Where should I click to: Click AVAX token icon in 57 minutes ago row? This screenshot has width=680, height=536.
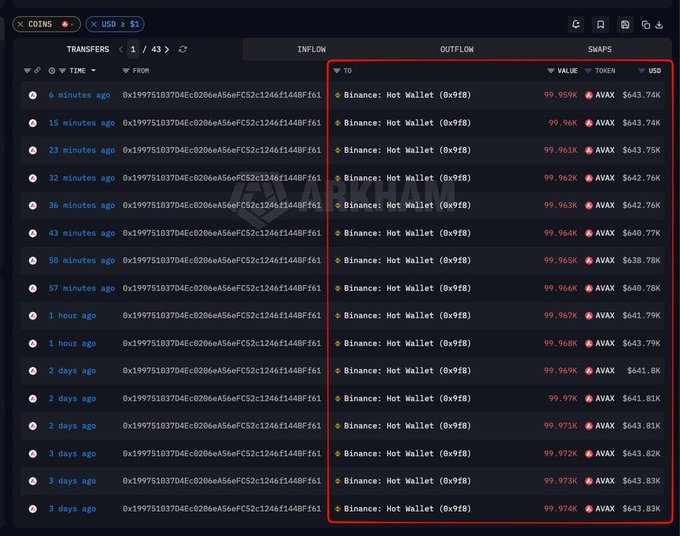(589, 288)
